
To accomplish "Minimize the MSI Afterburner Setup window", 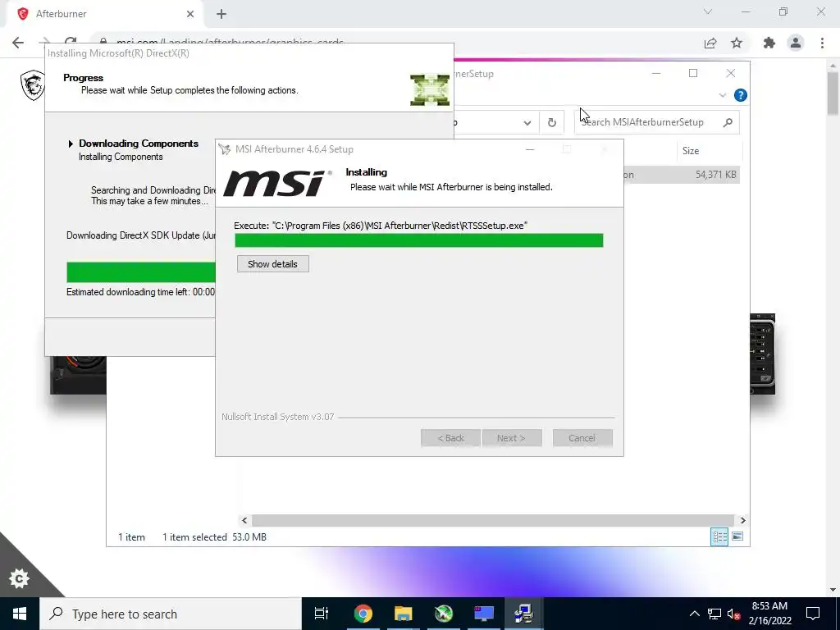I will coord(530,149).
